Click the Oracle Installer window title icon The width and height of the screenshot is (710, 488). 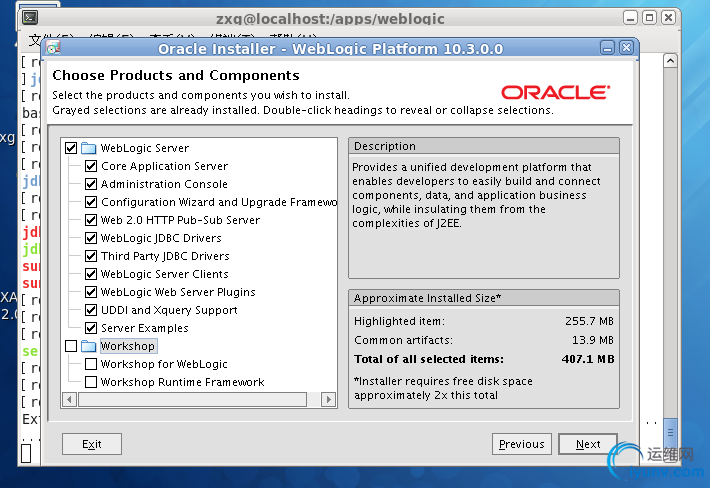pyautogui.click(x=53, y=47)
